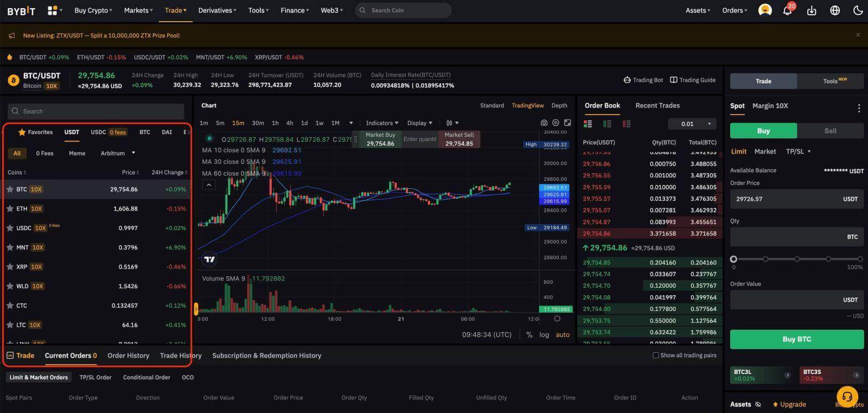Expand the chart to fullscreen
The height and width of the screenshot is (413, 868).
tap(567, 123)
